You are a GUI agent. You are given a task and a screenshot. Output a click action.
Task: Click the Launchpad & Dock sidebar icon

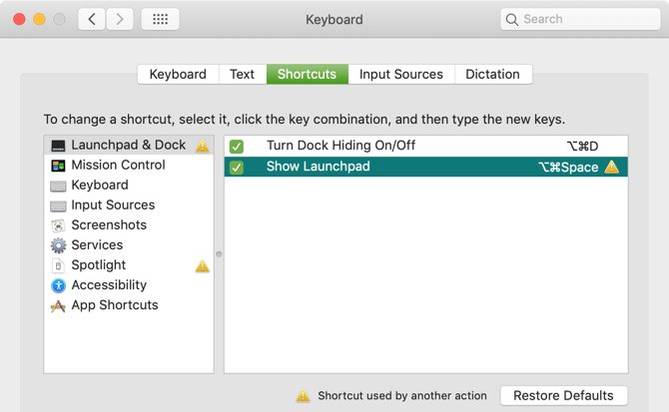59,146
